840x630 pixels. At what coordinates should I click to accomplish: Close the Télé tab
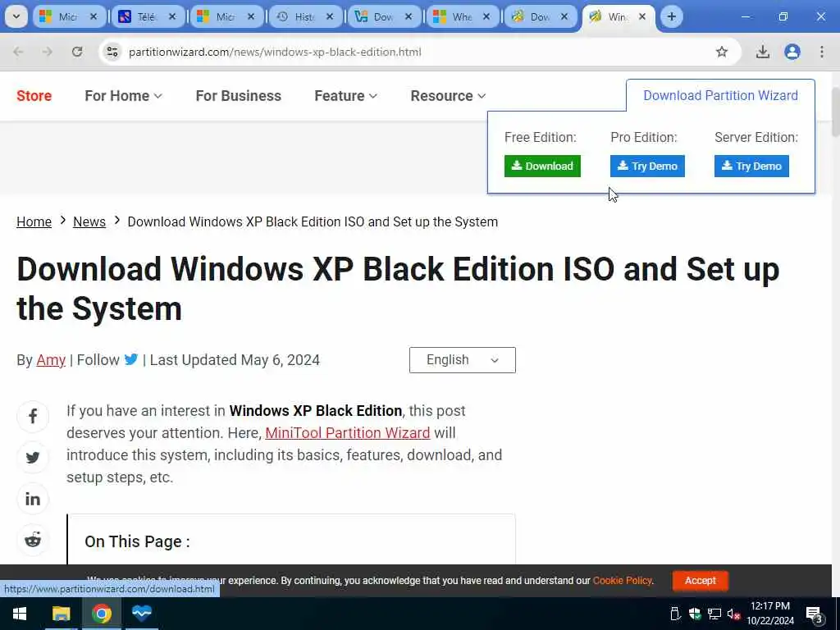(x=172, y=16)
